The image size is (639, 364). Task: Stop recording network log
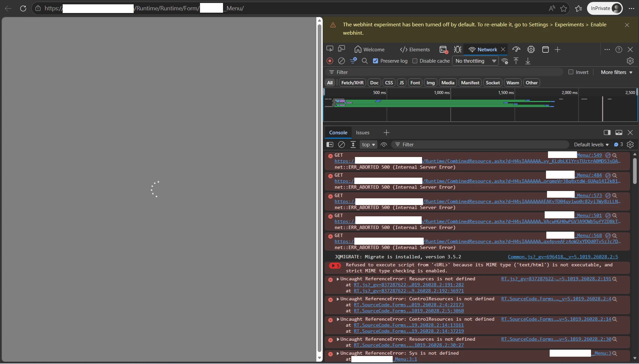pos(330,61)
